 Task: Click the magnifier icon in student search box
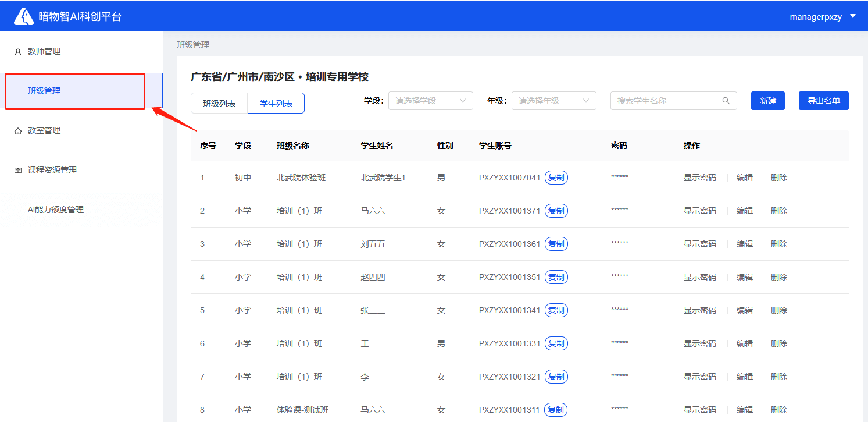coord(726,101)
